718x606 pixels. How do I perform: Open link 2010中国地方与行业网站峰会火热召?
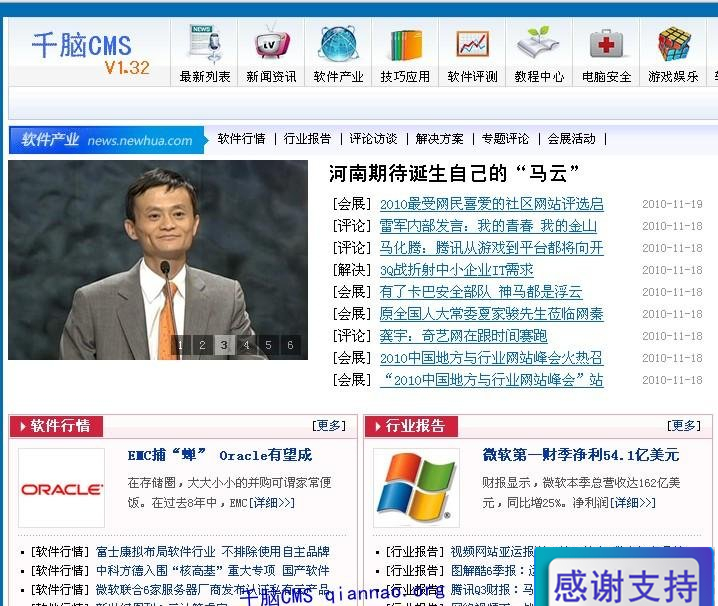(x=492, y=358)
